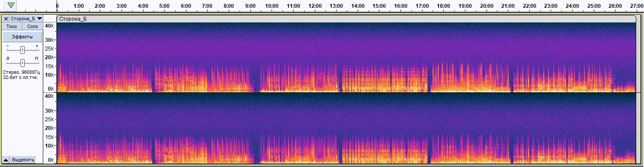Click the Л left pan label
Image resolution: width=644 pixels, height=167 pixels.
coord(7,58)
